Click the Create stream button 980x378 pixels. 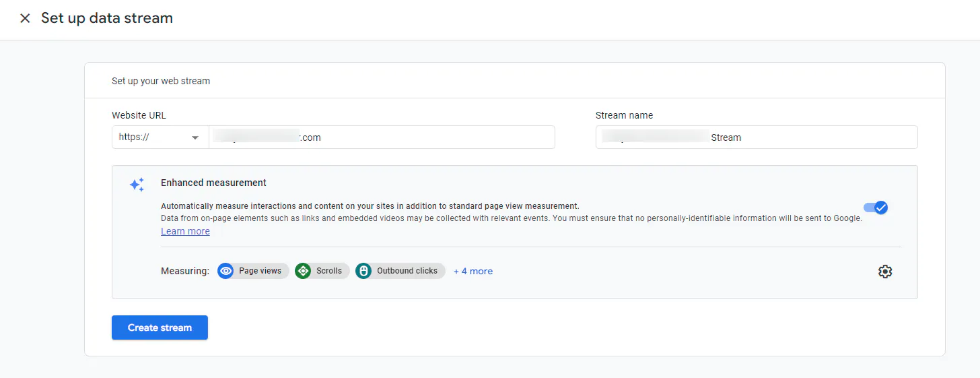(160, 327)
